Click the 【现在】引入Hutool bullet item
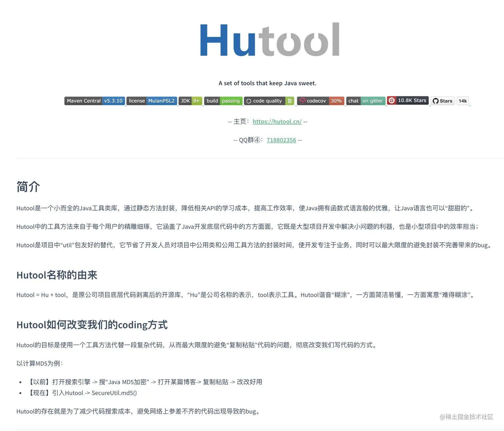This screenshot has height=431, width=504. [x=82, y=393]
